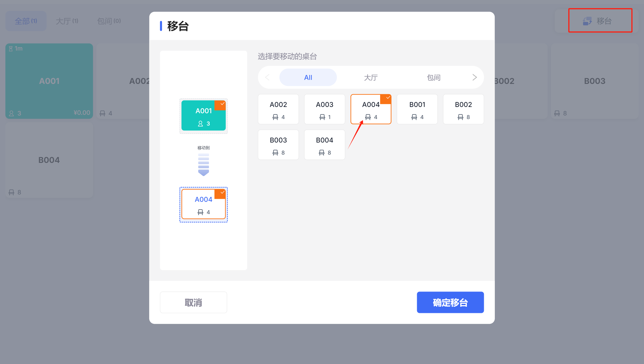Switch to the 大厅 tab in dialog

(371, 77)
